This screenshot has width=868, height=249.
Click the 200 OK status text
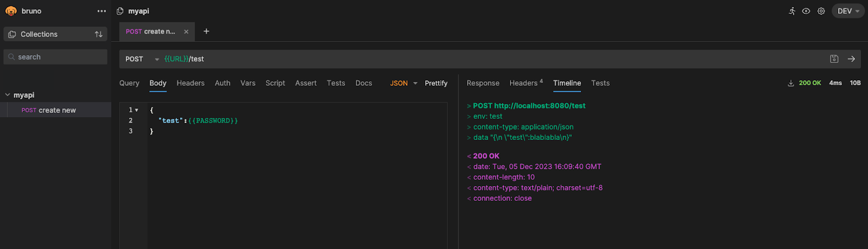click(x=810, y=83)
